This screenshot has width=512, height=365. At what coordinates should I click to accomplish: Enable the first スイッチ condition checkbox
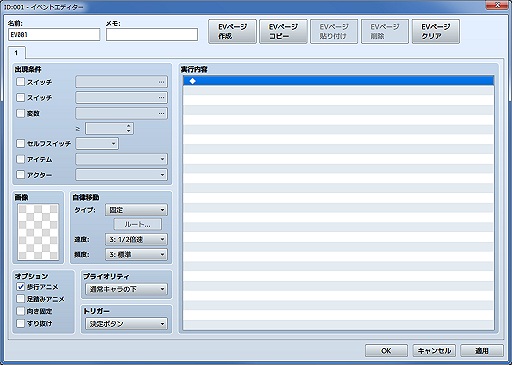coord(21,82)
